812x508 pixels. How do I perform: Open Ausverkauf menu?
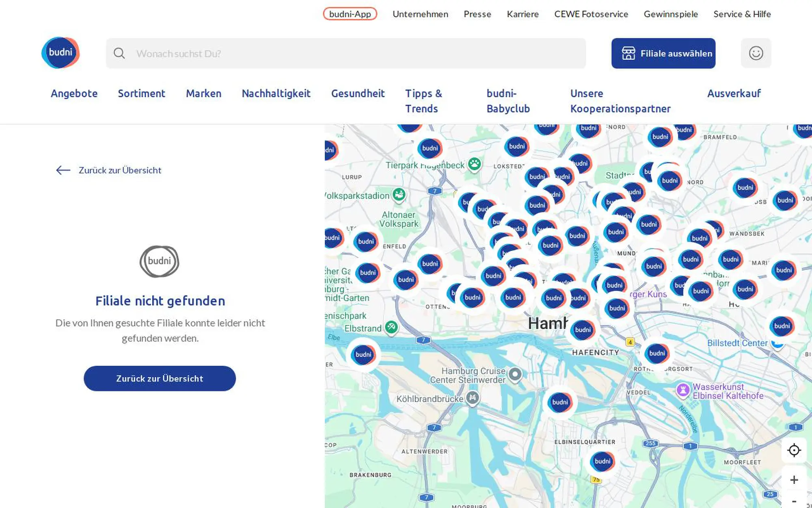pos(734,93)
